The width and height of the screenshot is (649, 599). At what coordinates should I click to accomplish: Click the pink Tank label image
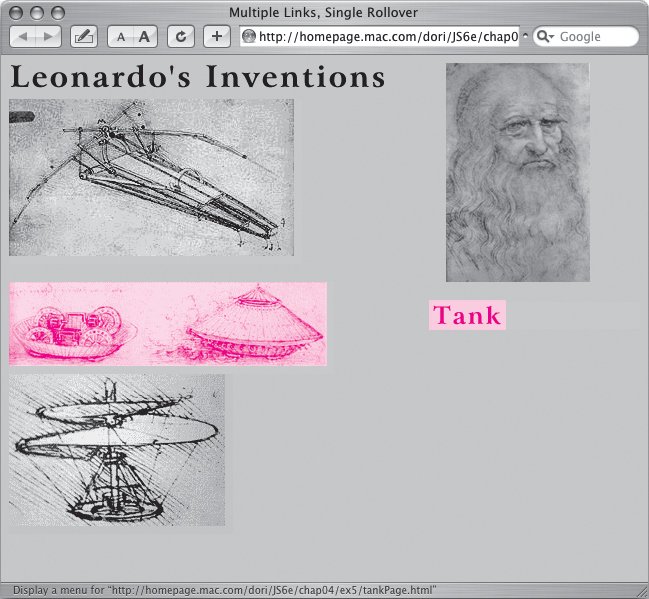467,315
